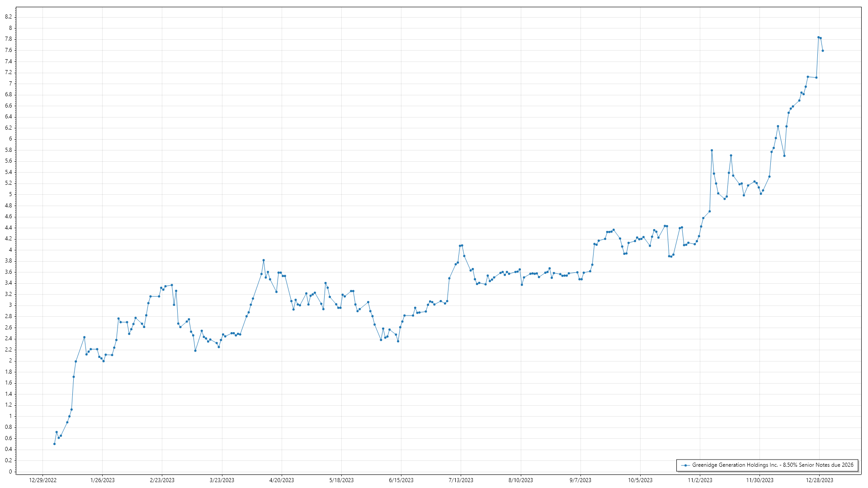Click the spike data point at 5.8
This screenshot has width=868, height=488.
712,150
